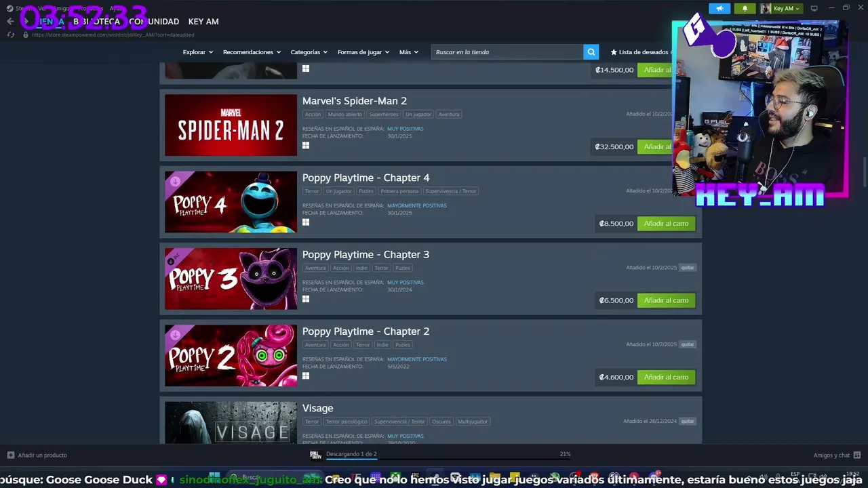Viewport: 868px width, 488px height.
Task: Switch to the COMUNIDAD tab
Action: click(154, 22)
